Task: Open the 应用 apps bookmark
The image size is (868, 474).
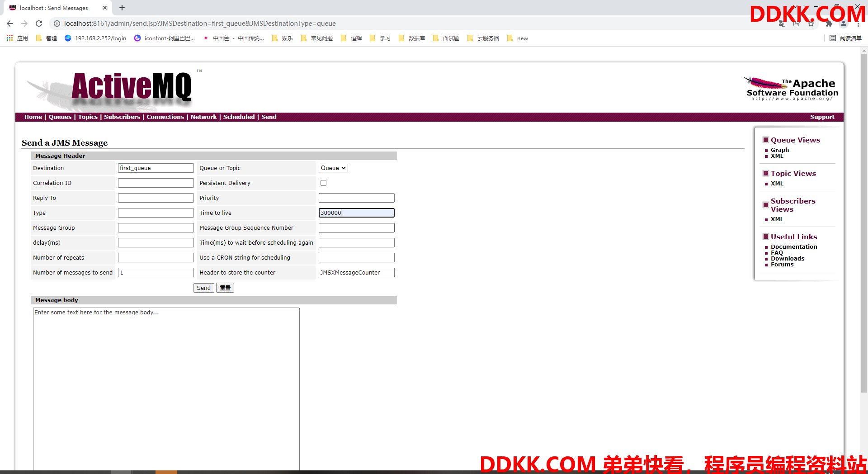Action: (x=17, y=38)
